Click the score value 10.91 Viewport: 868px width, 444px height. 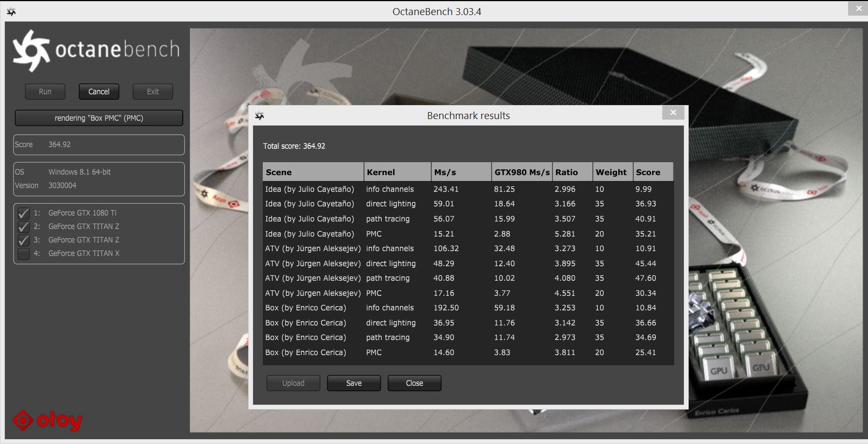coord(646,248)
